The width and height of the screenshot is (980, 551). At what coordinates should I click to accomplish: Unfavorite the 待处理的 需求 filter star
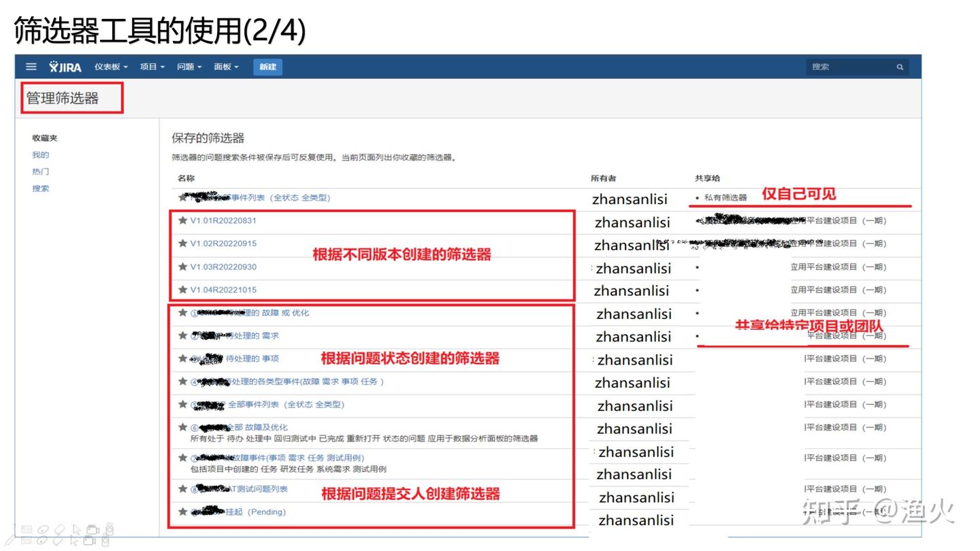[x=182, y=335]
